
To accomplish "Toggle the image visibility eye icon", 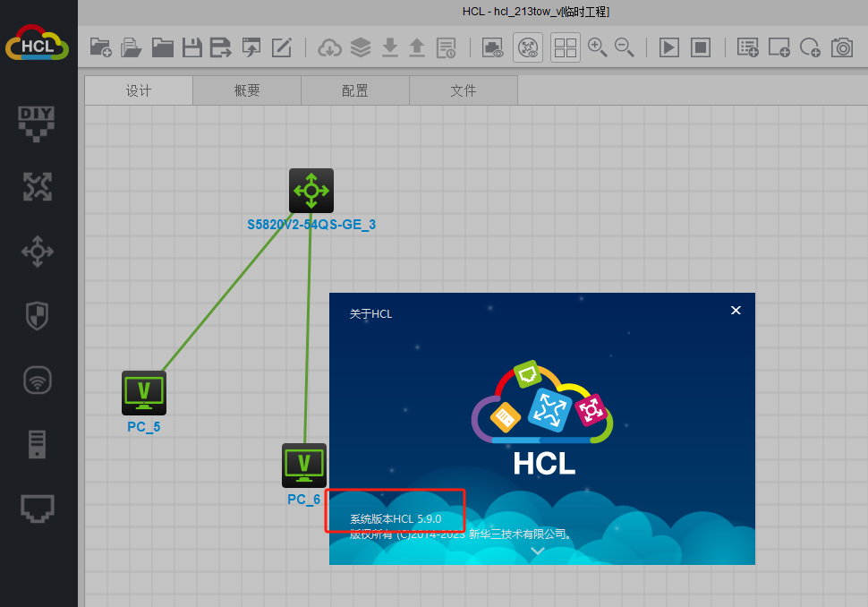I will coord(493,47).
